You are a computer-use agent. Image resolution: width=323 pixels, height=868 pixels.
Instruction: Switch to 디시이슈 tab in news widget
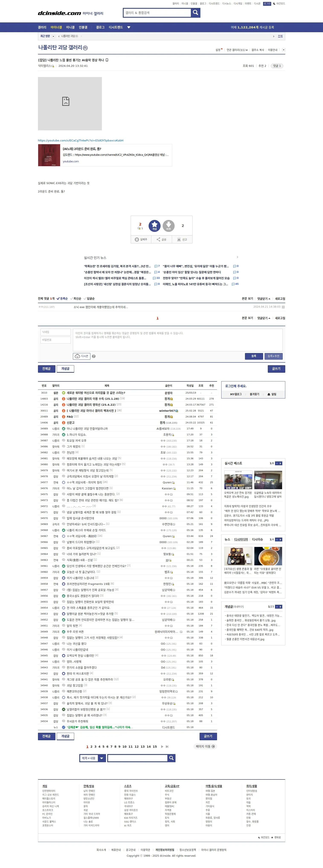coord(257,539)
